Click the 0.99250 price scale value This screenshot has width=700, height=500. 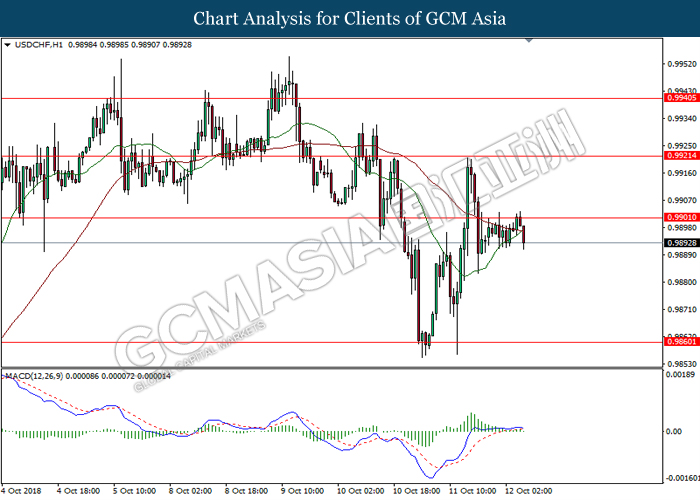682,146
